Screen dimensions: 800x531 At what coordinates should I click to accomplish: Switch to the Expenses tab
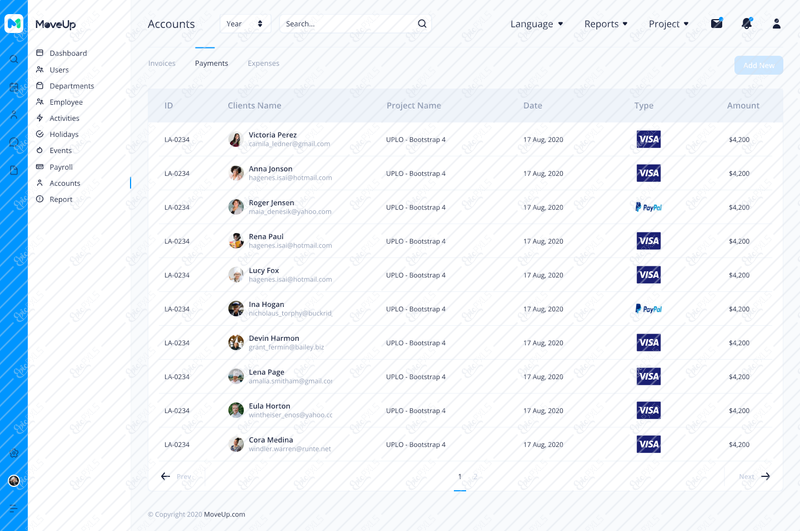(x=263, y=63)
